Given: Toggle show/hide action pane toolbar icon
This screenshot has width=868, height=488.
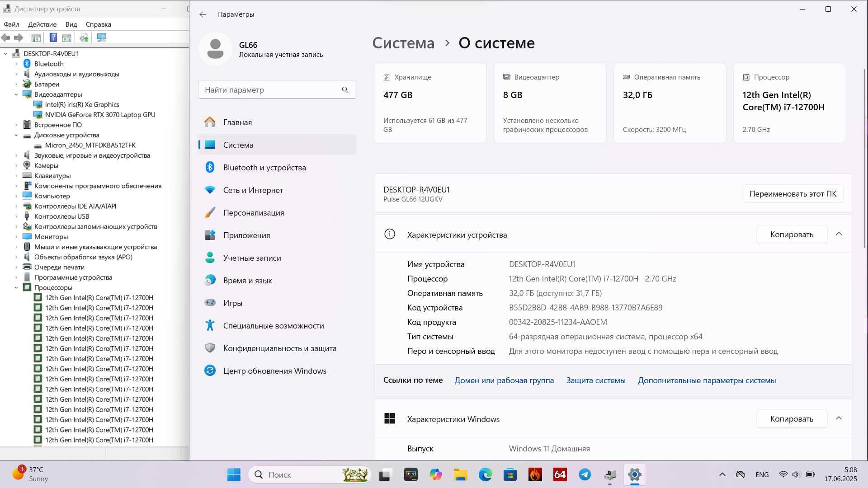Looking at the screenshot, I should 67,38.
